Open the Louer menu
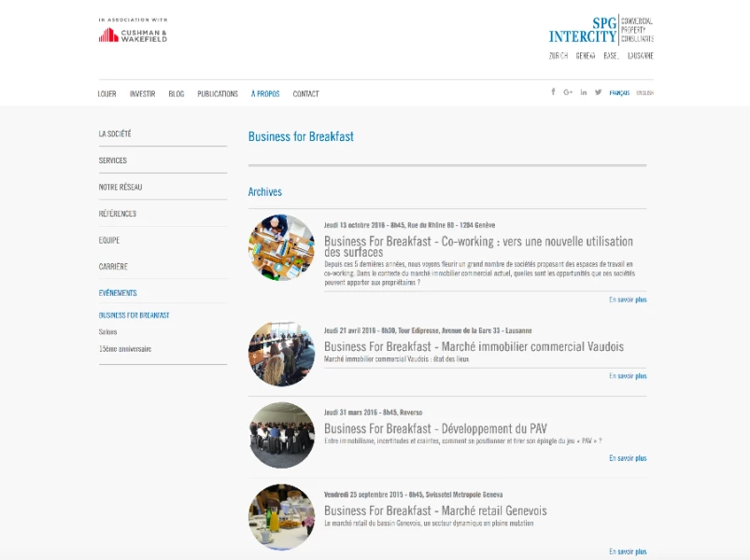 106,93
